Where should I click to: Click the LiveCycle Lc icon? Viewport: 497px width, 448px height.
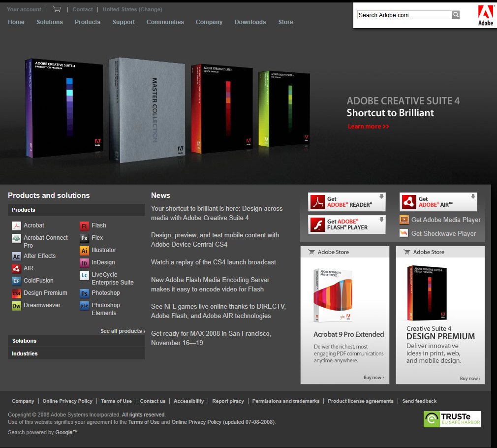pos(84,275)
